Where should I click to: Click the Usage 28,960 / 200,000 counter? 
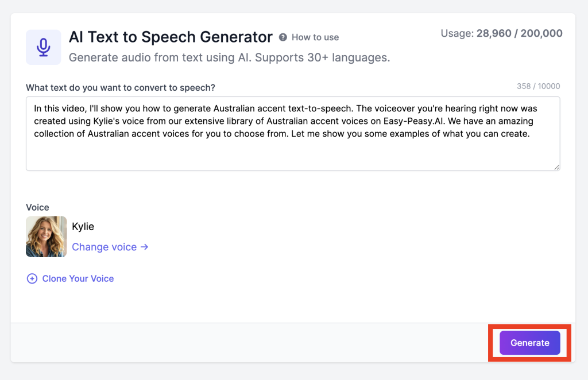(x=501, y=33)
